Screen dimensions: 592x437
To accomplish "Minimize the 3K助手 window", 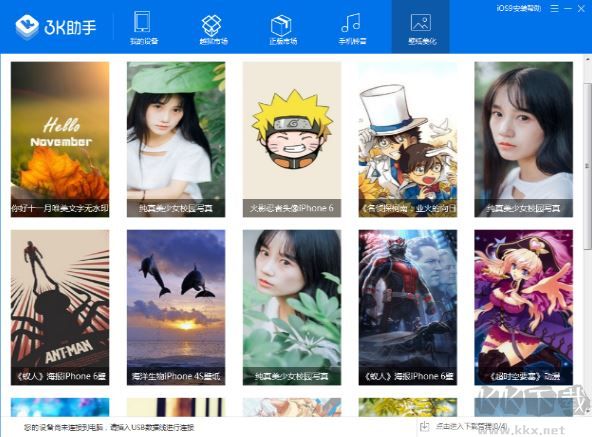I will [568, 8].
